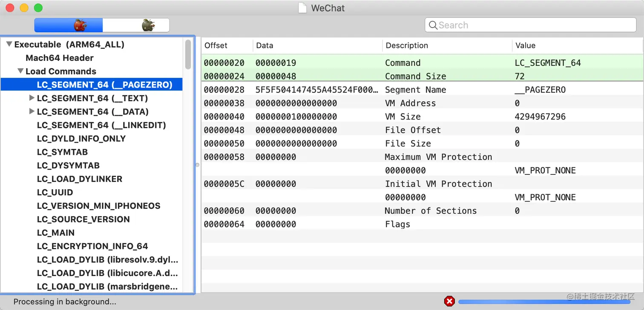Viewport: 644px width, 310px height.
Task: Select LC_SYMTAB command
Action: (x=62, y=152)
